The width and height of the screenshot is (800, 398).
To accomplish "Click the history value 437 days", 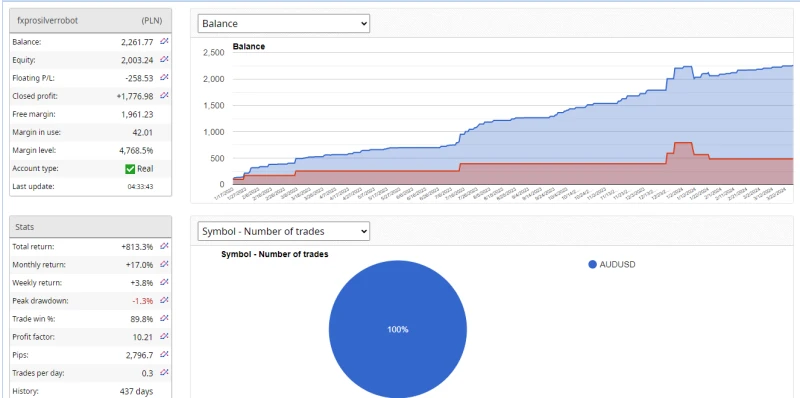I will [x=136, y=391].
